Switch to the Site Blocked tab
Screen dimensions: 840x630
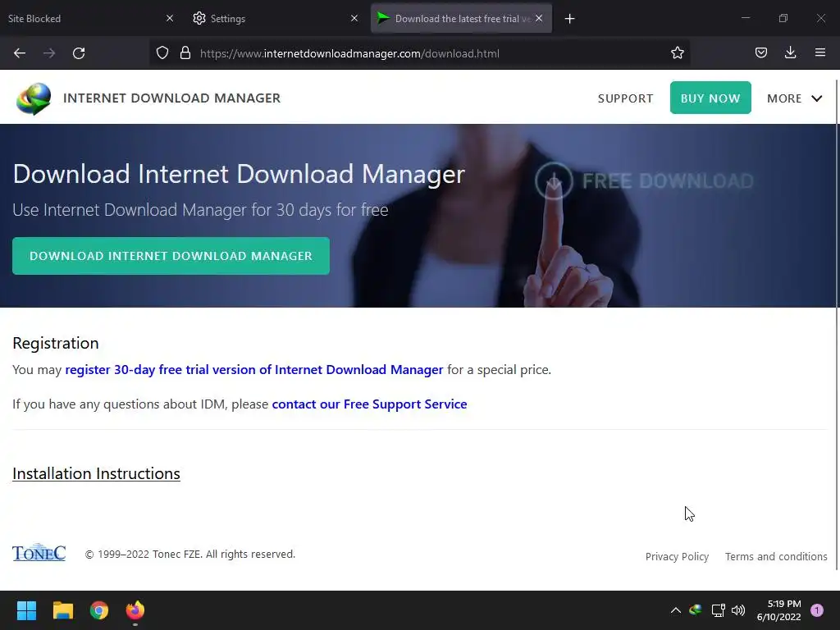pos(85,18)
